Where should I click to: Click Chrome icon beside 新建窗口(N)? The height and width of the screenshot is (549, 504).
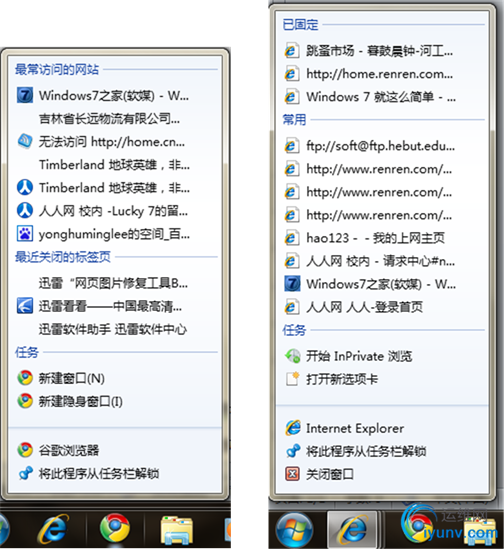[x=25, y=378]
